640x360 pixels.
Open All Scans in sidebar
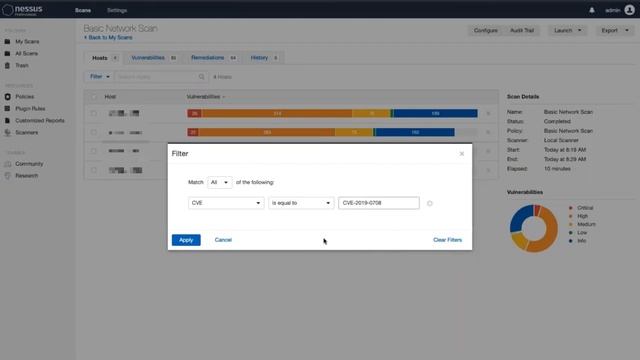click(x=27, y=53)
